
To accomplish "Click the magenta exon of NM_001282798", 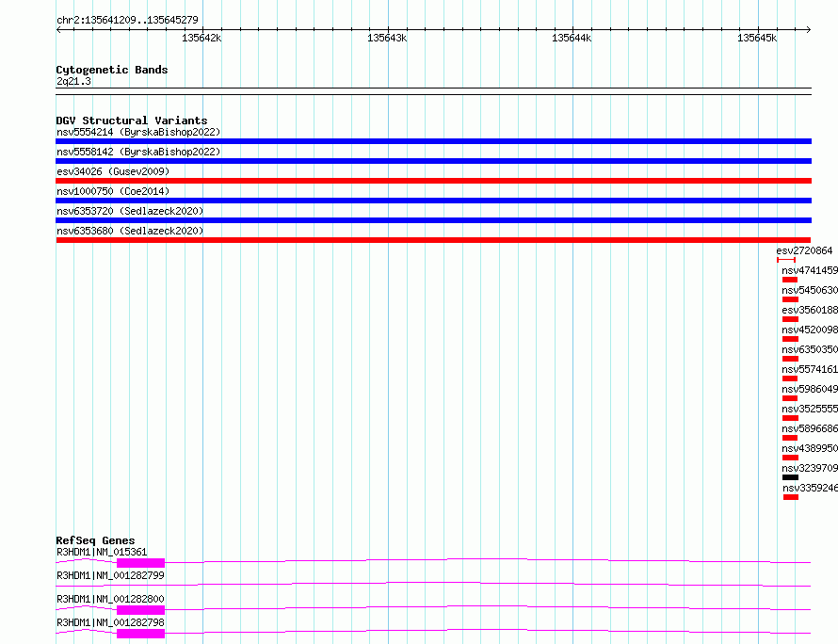I will (x=140, y=634).
